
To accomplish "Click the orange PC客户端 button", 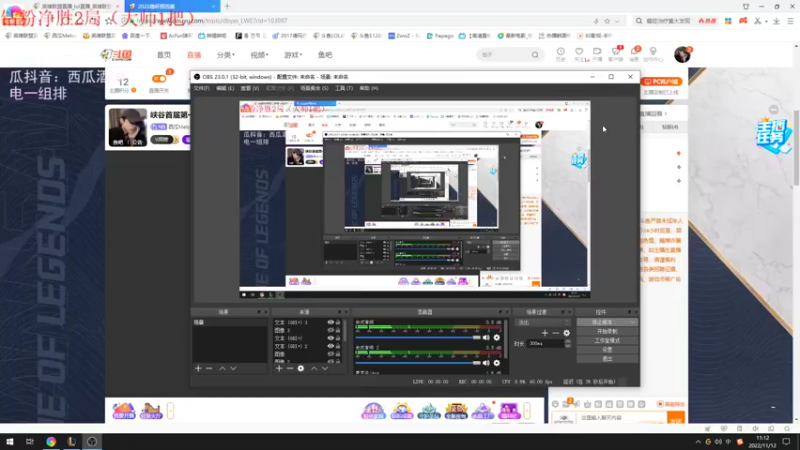I will tap(662, 82).
